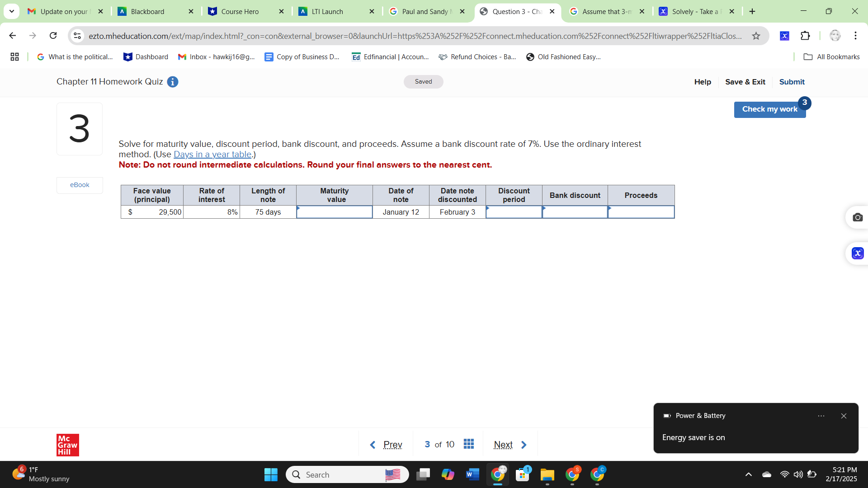Open the question map grid icon
This screenshot has width=868, height=488.
[x=469, y=444]
